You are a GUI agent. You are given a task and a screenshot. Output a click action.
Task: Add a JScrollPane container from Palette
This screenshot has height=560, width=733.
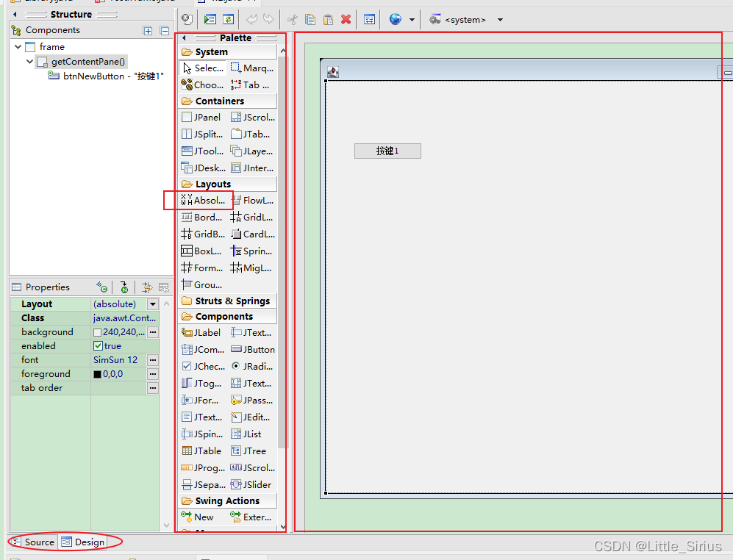(252, 118)
